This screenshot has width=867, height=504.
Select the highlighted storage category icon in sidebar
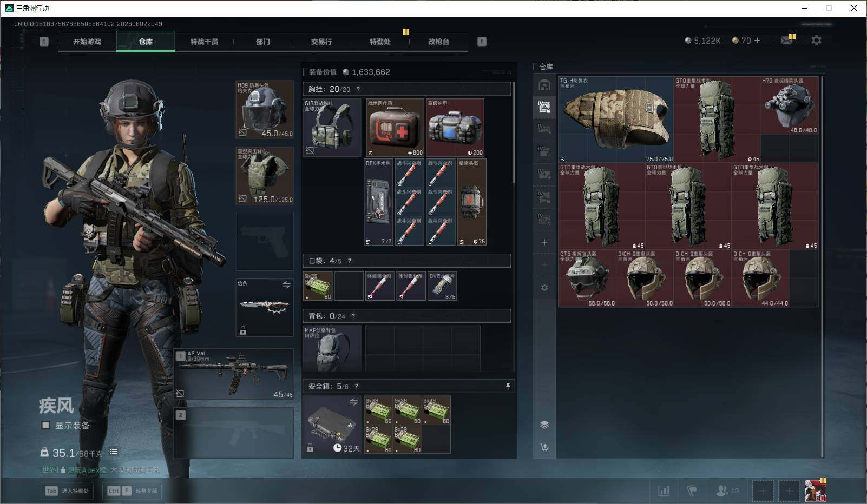(x=544, y=107)
